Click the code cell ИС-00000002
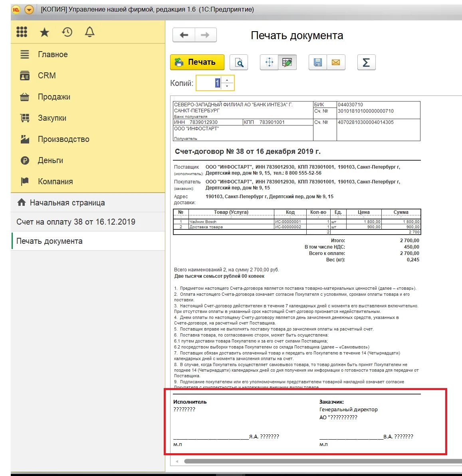Viewport: 462px width, 476px height. (x=290, y=227)
